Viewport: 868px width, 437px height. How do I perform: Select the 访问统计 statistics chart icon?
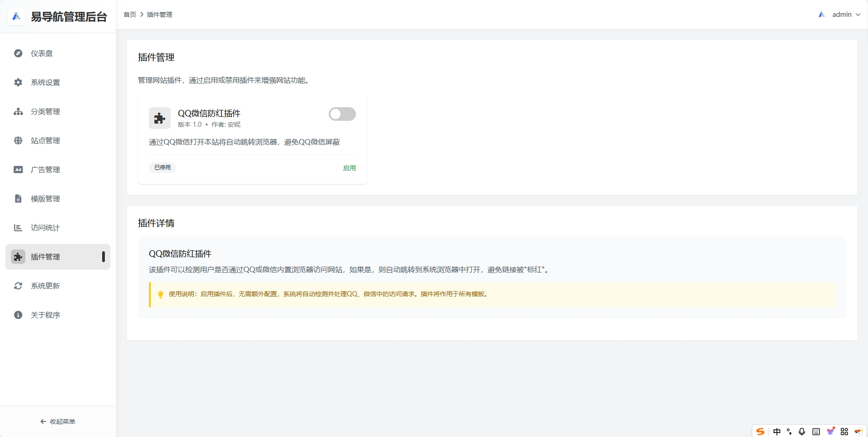coord(18,228)
